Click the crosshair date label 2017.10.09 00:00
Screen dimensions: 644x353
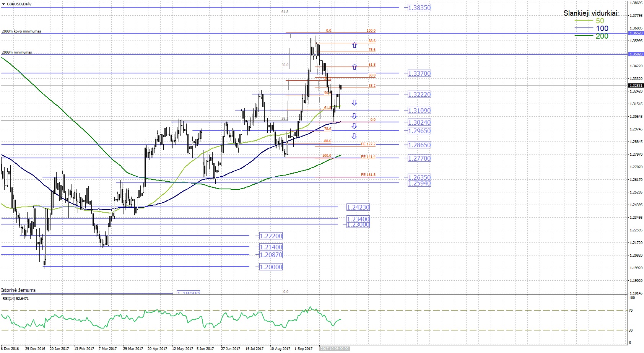(x=335, y=348)
